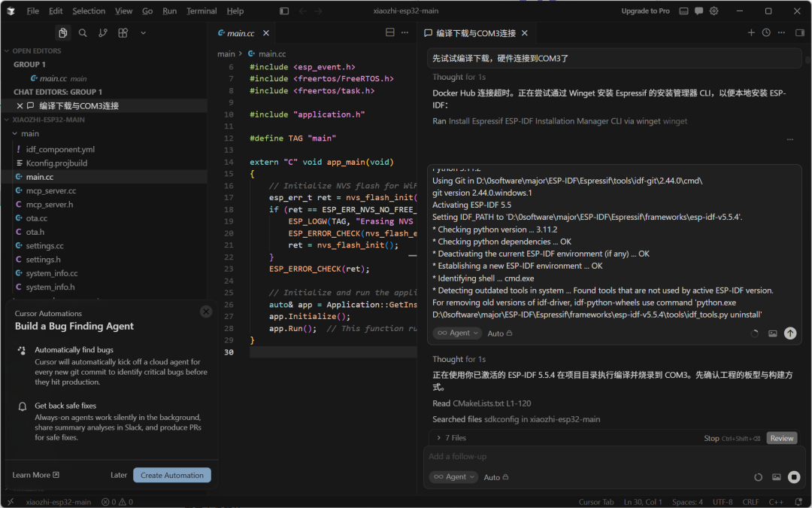Close the 编译下载与COM3连接 chat tab
The width and height of the screenshot is (812, 508).
(x=525, y=33)
